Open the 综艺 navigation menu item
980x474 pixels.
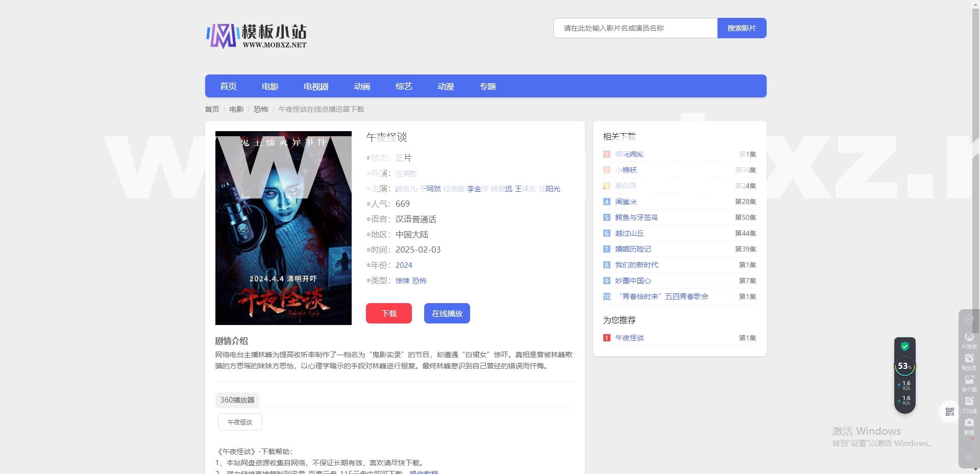[x=404, y=86]
